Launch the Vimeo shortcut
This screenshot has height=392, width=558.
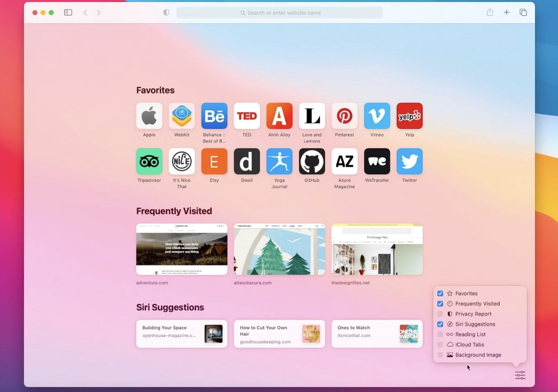(377, 116)
